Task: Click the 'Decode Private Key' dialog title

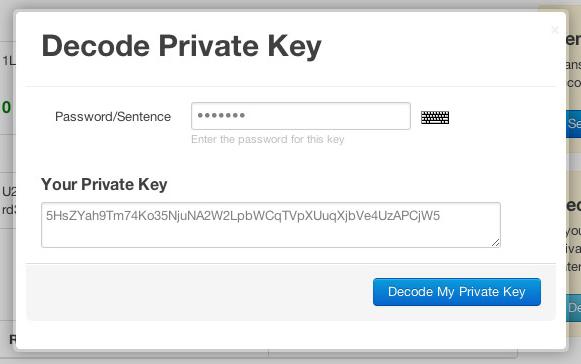Action: pyautogui.click(x=182, y=46)
